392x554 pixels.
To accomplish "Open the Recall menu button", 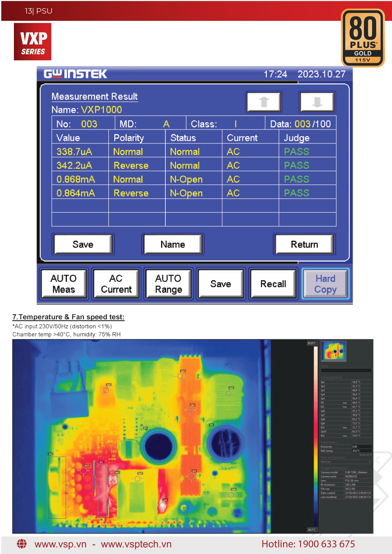I will click(x=273, y=284).
